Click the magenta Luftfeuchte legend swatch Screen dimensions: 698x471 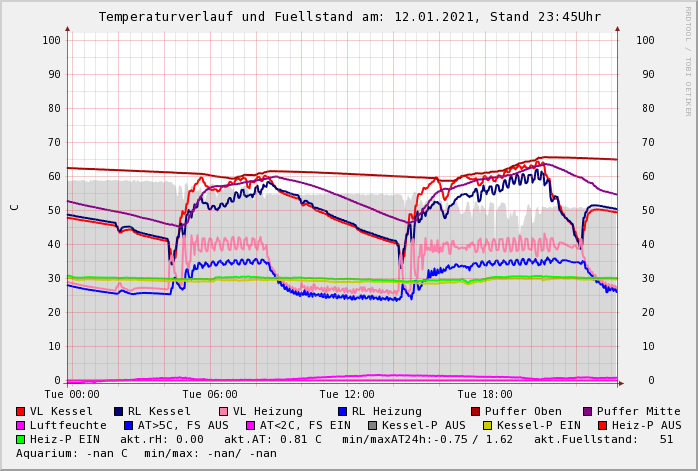point(21,425)
